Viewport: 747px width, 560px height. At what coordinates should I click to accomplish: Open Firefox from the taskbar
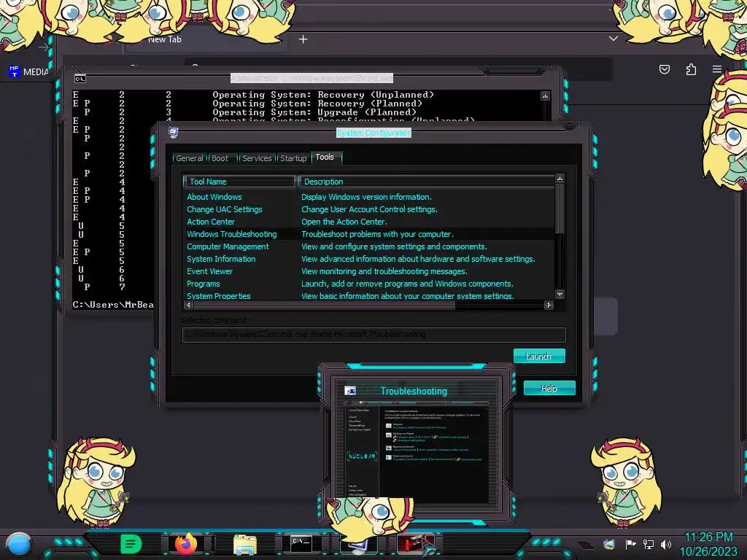[x=186, y=544]
